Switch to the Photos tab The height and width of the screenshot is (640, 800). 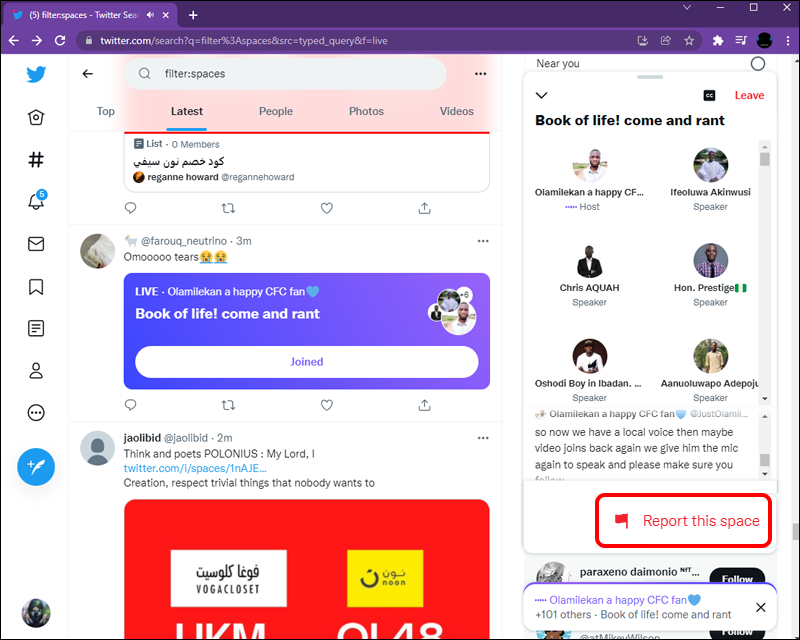tap(366, 111)
